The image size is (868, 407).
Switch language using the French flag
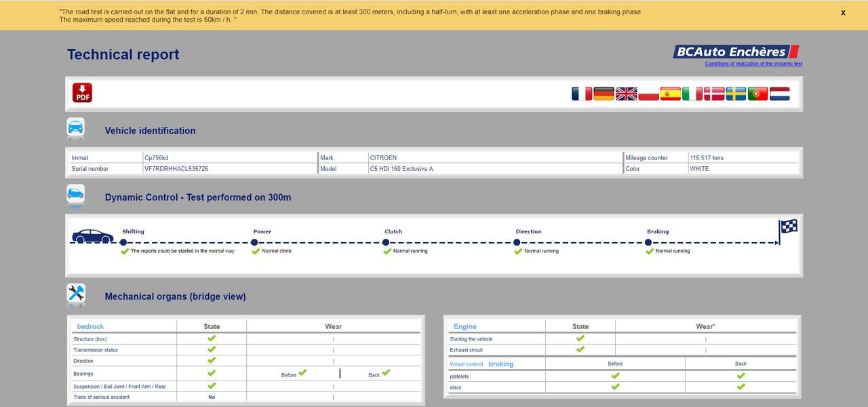point(582,94)
